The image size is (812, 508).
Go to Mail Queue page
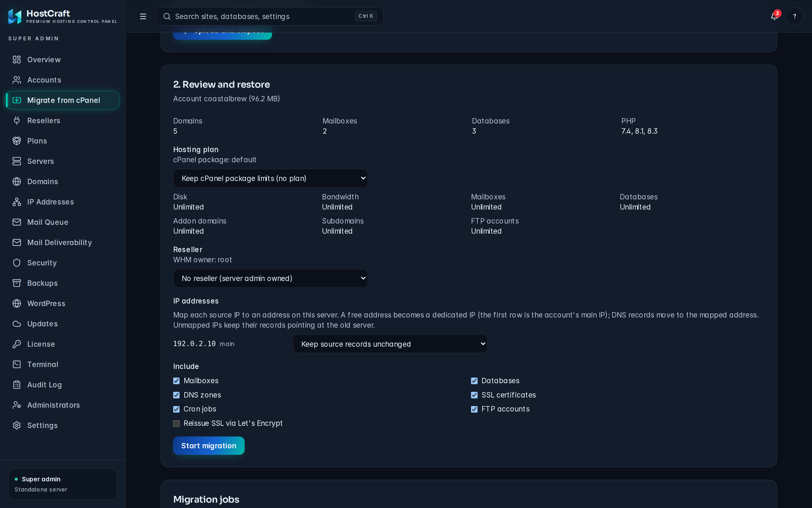pyautogui.click(x=63, y=222)
